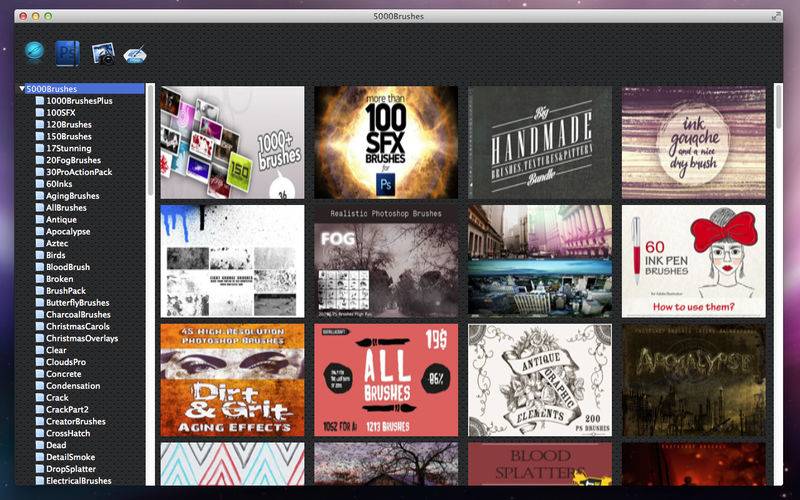
Task: Open the CrackPart2 folder
Action: point(62,410)
